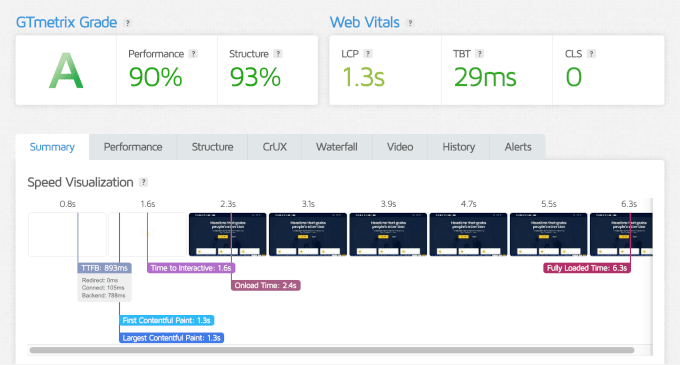Viewport: 680px width, 365px height.
Task: Click the 6.3s screenshot thumbnail
Action: [x=621, y=235]
